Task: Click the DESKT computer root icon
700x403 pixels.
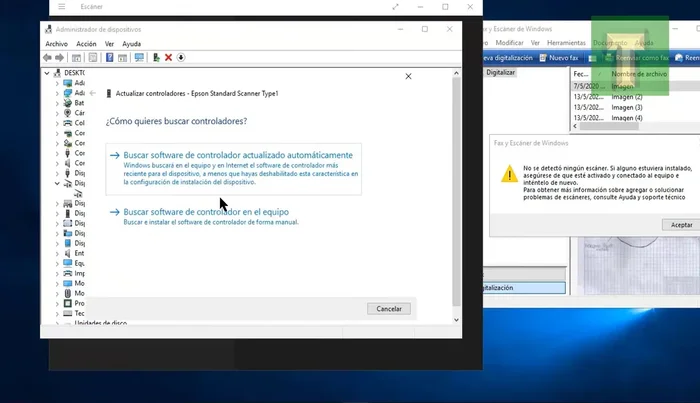Action: pos(57,73)
